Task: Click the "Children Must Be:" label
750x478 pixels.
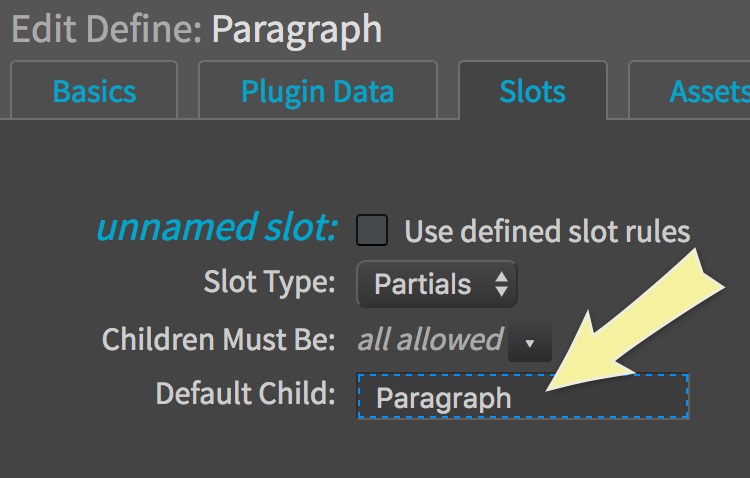Action: pyautogui.click(x=219, y=340)
